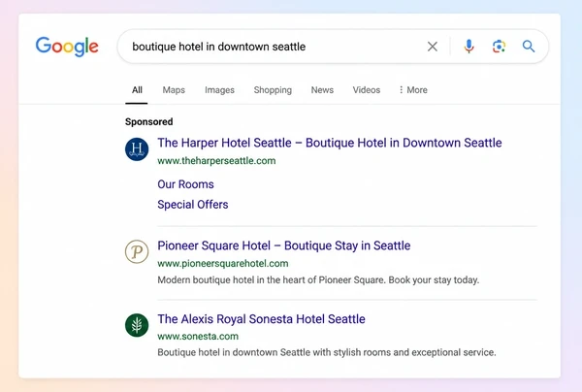Open the Our Rooms sitelink
Image resolution: width=582 pixels, height=392 pixels.
click(185, 184)
